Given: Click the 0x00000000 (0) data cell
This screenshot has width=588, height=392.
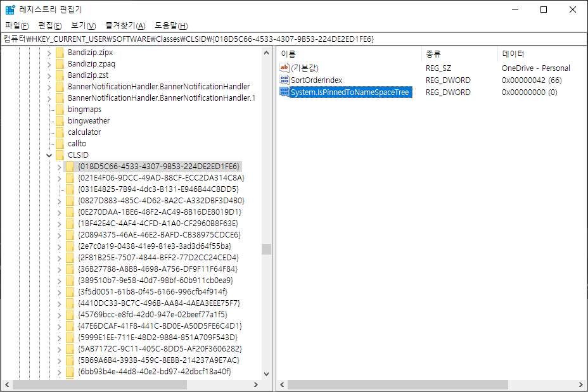Looking at the screenshot, I should [x=529, y=92].
